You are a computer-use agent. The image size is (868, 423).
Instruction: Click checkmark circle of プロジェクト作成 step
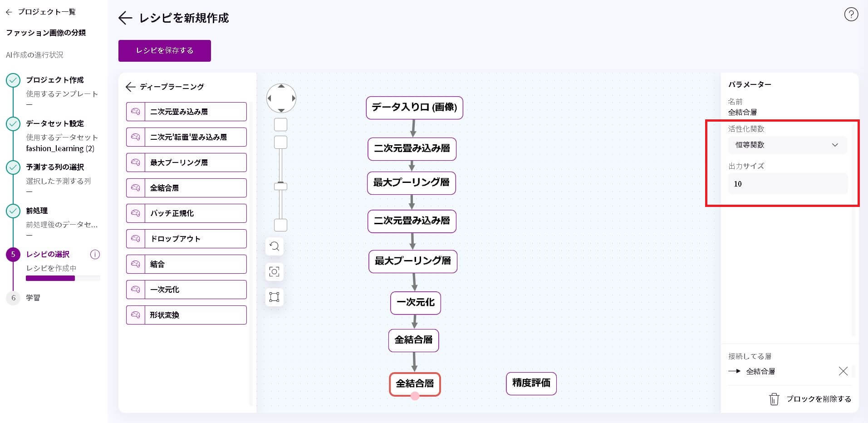point(13,80)
